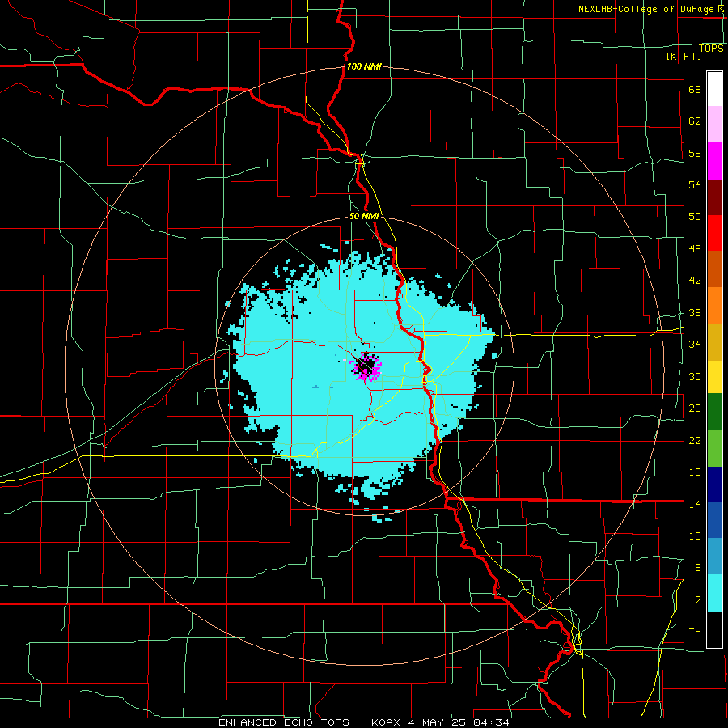728x728 pixels.
Task: Click the 14 value on the scale
Action: coord(695,504)
